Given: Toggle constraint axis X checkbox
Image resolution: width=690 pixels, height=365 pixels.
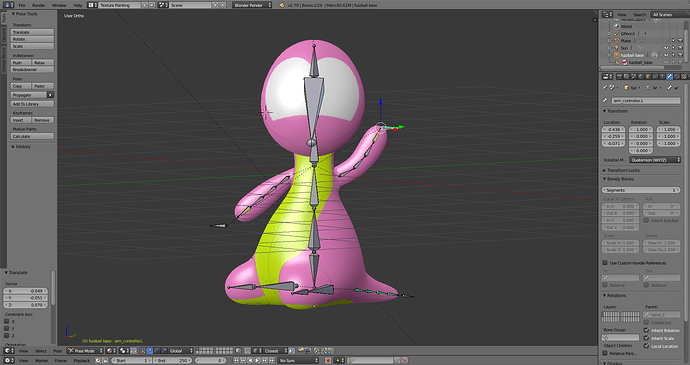Looking at the screenshot, I should point(7,321).
